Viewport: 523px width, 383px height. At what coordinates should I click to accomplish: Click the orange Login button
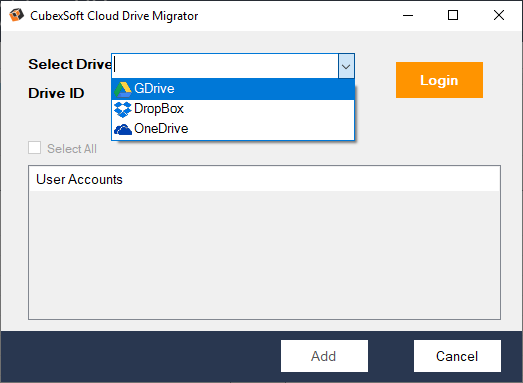coord(439,80)
